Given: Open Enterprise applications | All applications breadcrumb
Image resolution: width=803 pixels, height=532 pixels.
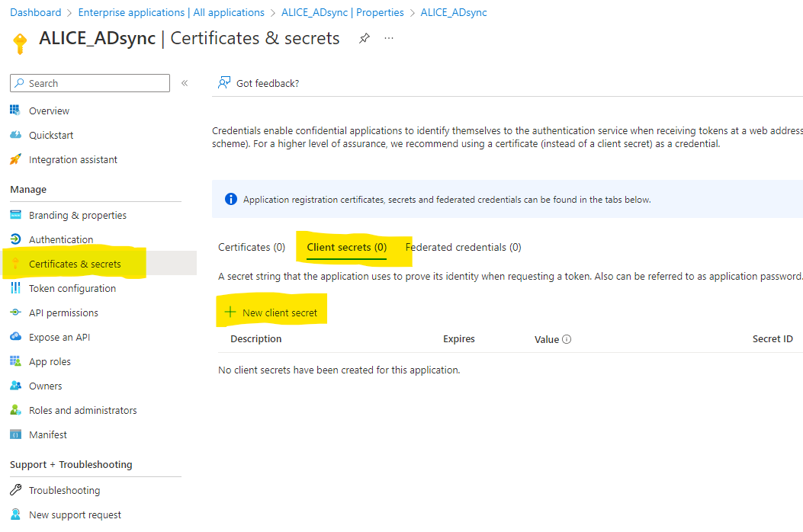Looking at the screenshot, I should (x=171, y=12).
